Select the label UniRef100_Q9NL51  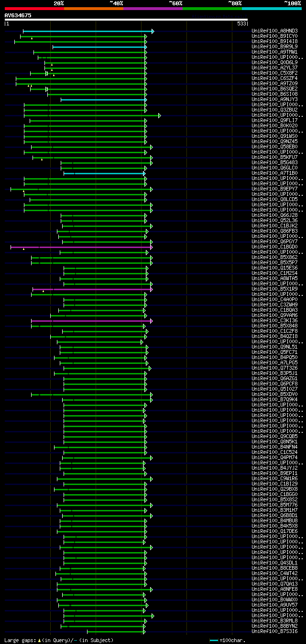pos(274,347)
